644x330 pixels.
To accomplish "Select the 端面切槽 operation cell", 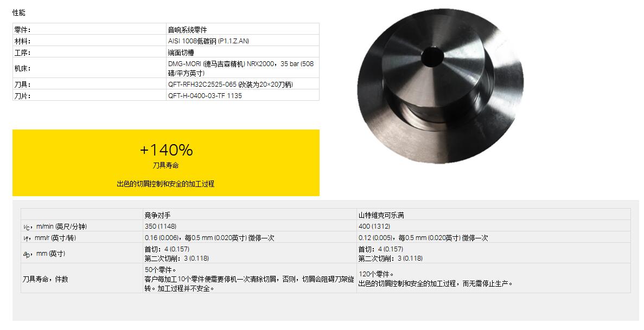I will click(243, 52).
